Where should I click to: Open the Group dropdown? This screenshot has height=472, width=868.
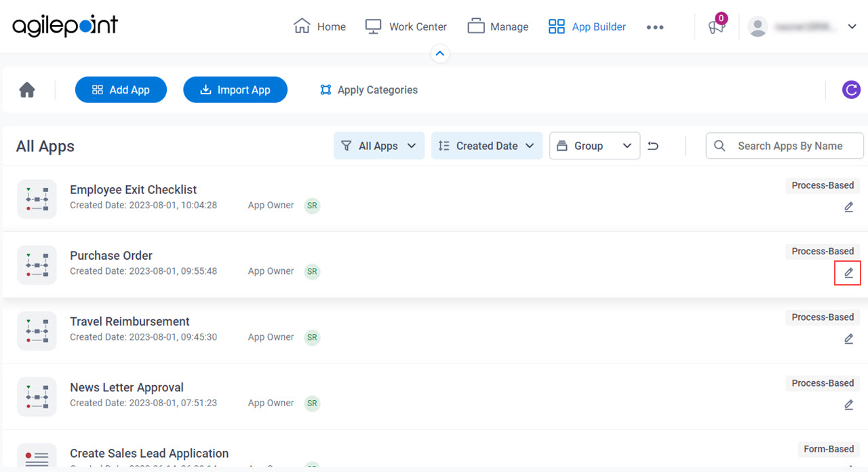pyautogui.click(x=595, y=146)
